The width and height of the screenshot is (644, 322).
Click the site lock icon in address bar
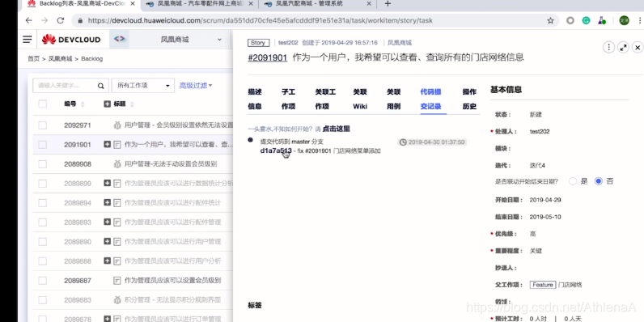tap(80, 20)
